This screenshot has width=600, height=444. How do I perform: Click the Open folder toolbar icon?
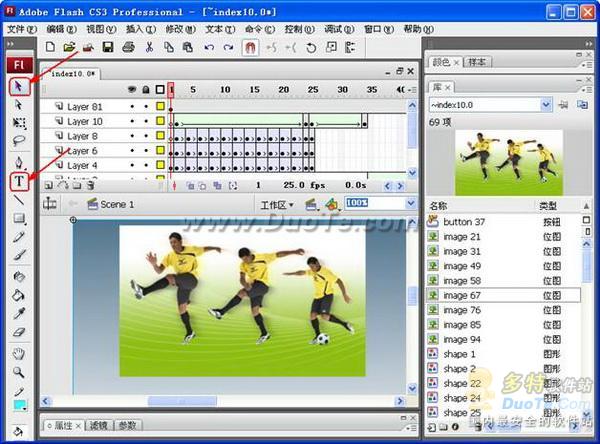69,47
